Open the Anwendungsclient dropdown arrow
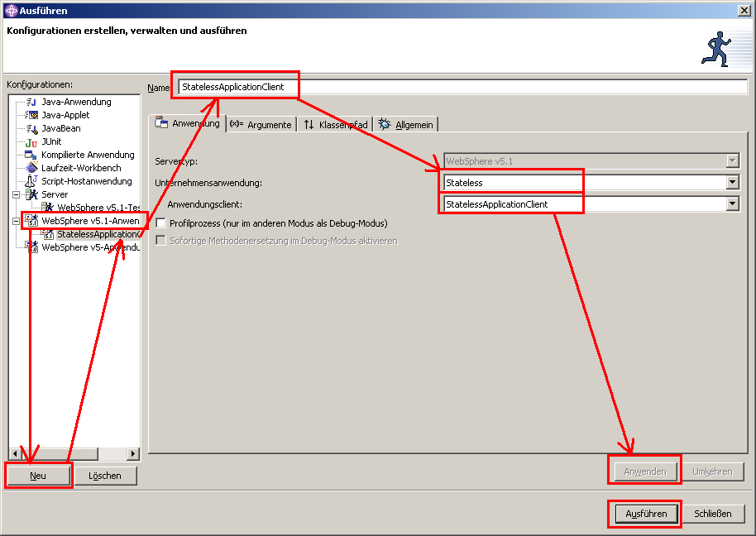 [x=732, y=203]
